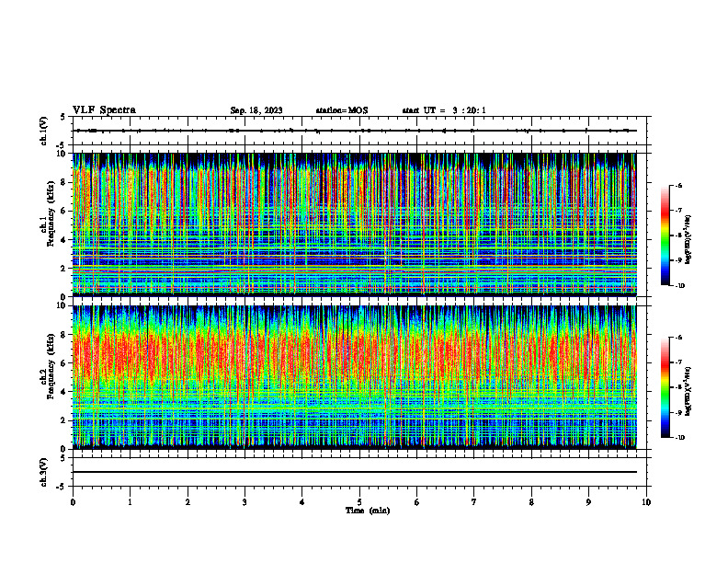
Task: Click time axis tick label "7"
Action: point(474,502)
